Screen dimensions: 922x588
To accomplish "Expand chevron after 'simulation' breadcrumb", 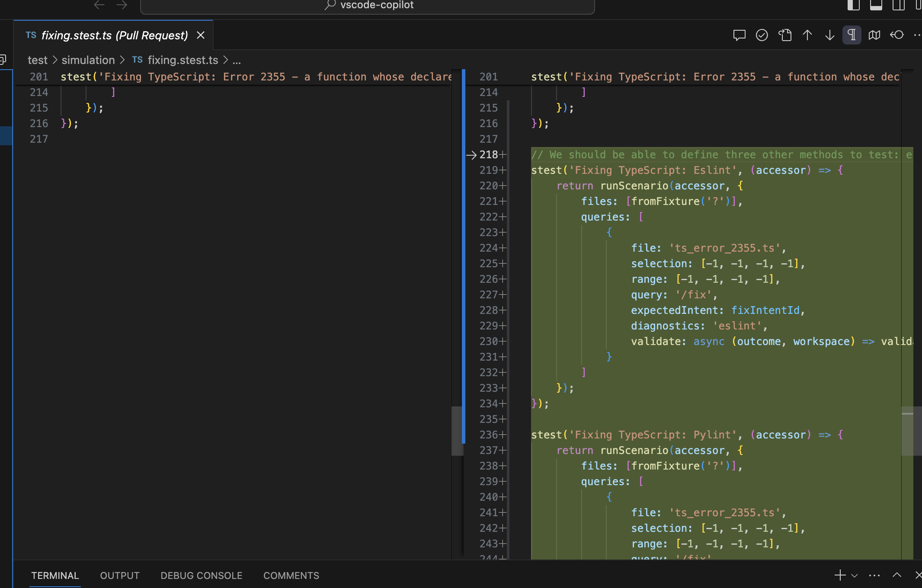I will (122, 60).
